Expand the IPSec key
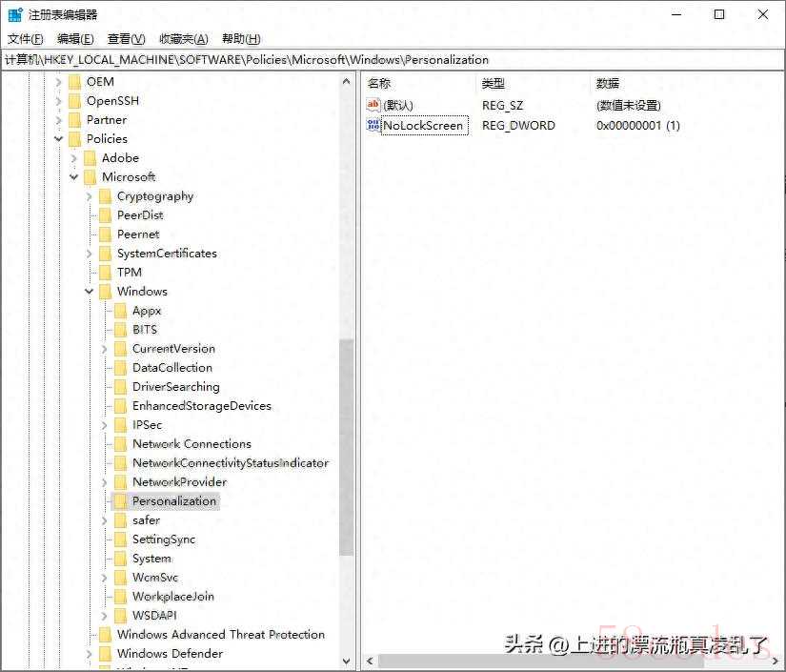 tap(104, 425)
